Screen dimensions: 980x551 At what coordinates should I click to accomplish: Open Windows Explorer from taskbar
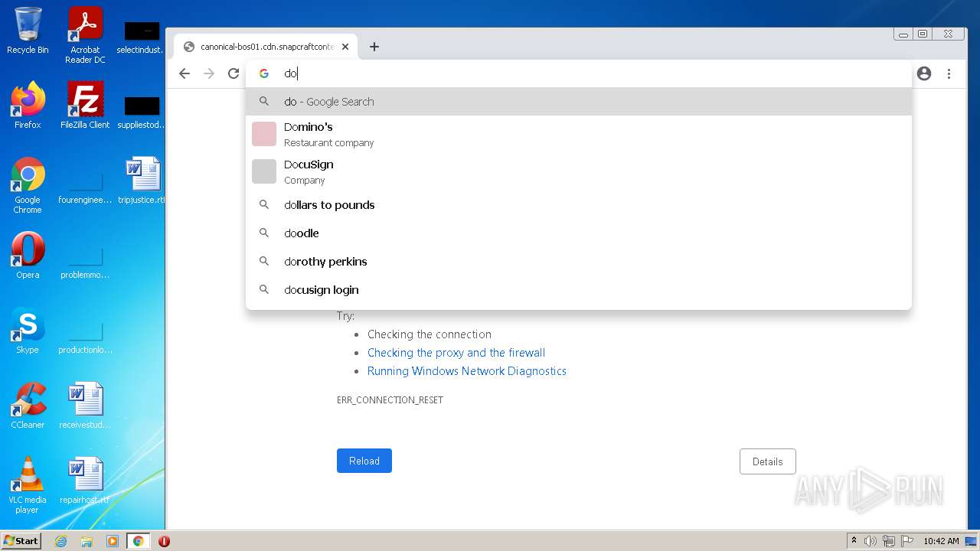[x=87, y=541]
